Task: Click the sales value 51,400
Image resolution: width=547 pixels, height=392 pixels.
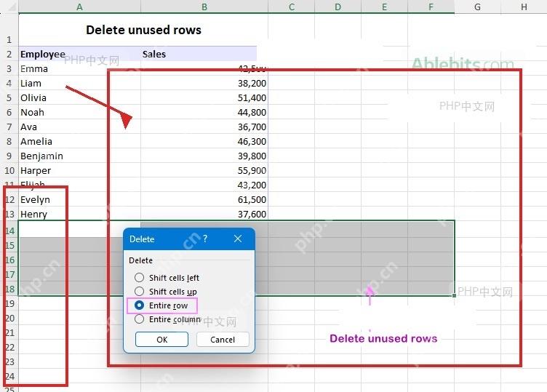Action: click(204, 97)
